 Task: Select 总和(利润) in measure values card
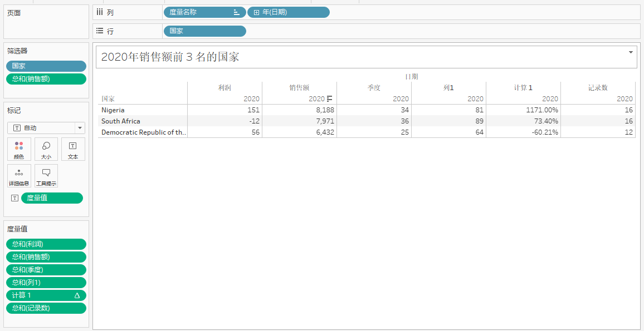pyautogui.click(x=46, y=244)
